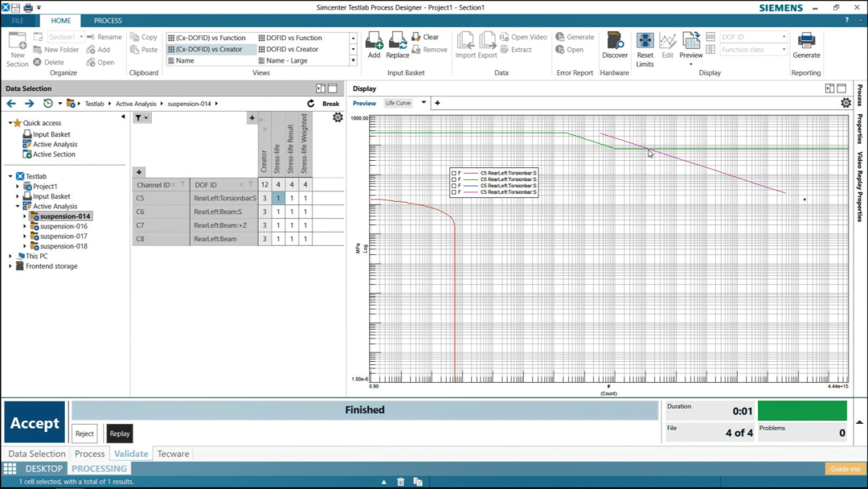The image size is (868, 489).
Task: Click the New Section icon
Action: pos(17,49)
